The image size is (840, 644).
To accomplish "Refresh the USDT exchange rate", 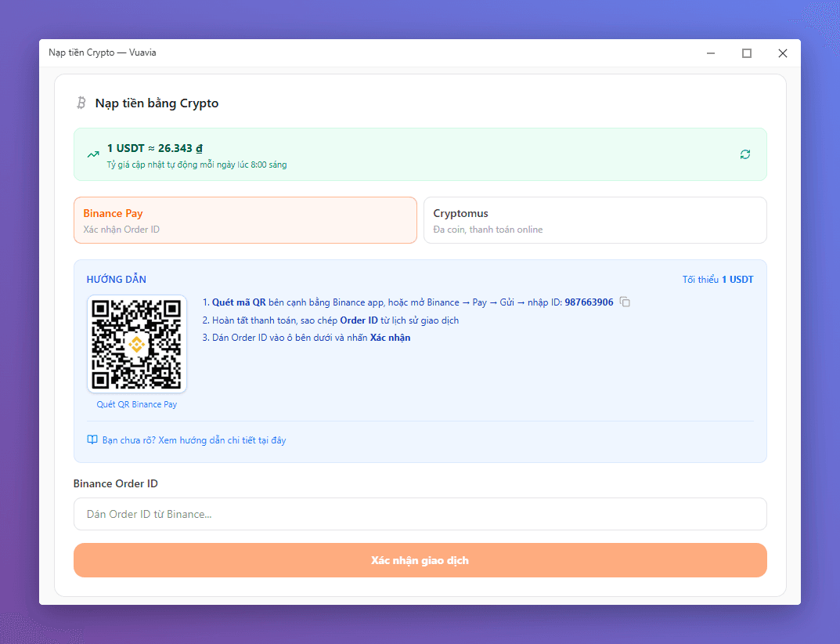I will coord(744,154).
